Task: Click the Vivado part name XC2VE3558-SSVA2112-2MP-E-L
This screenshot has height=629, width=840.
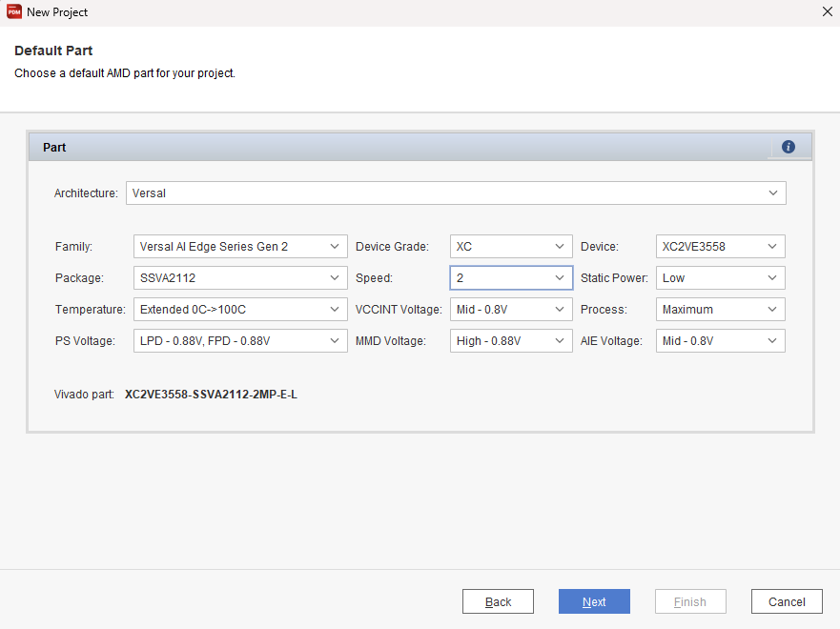Action: tap(211, 395)
